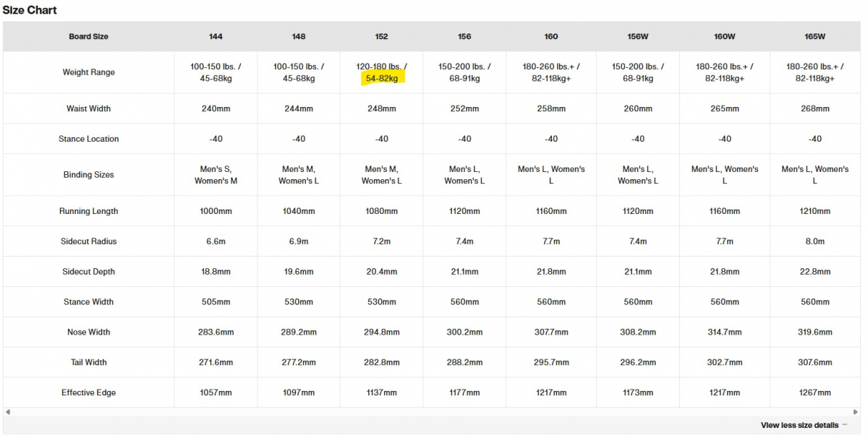Click the 'Weight Range' row label

(x=88, y=72)
